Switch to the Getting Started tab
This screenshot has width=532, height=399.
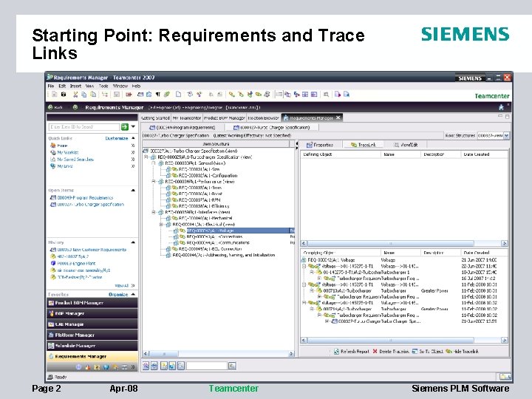pyautogui.click(x=155, y=117)
